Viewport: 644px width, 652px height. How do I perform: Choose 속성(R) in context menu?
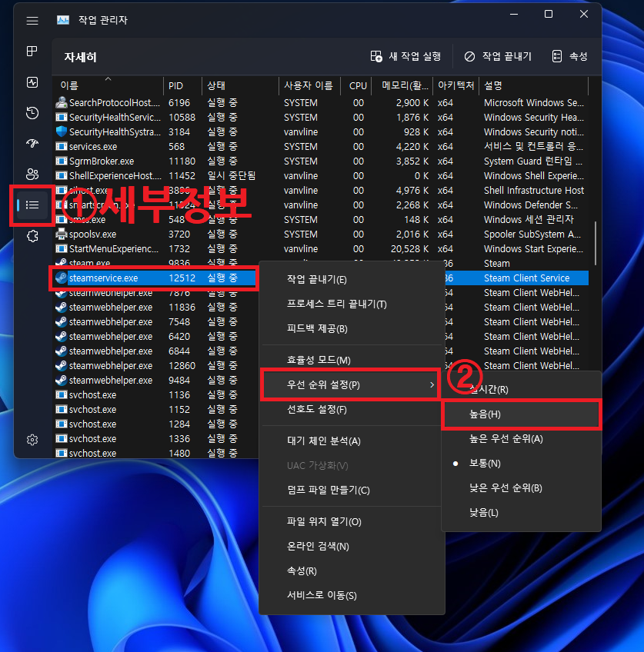point(352,571)
